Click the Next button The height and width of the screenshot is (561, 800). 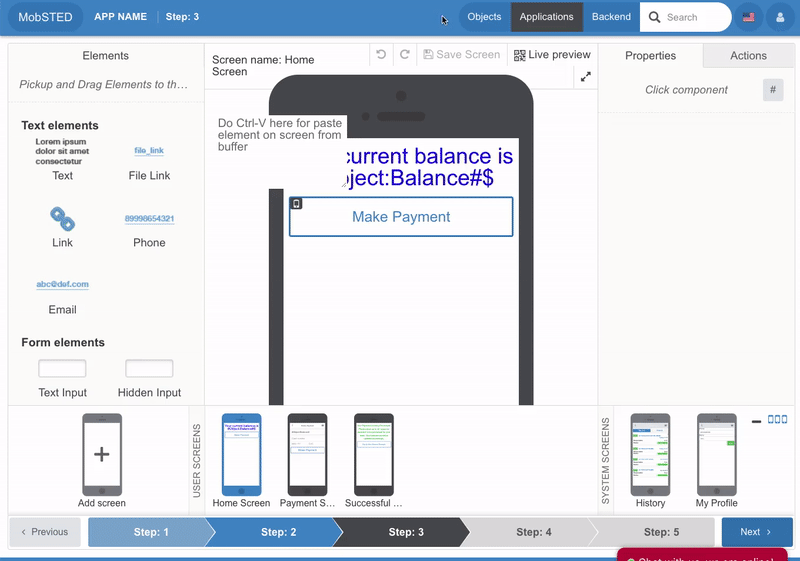757,532
